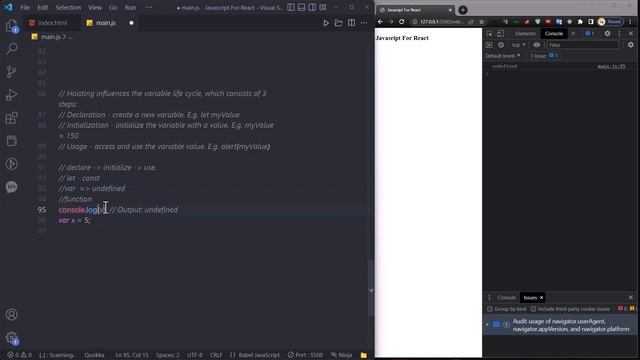Activate the DevTools inspect element picker
Image resolution: width=640 pixels, height=360 pixels.
(x=489, y=34)
